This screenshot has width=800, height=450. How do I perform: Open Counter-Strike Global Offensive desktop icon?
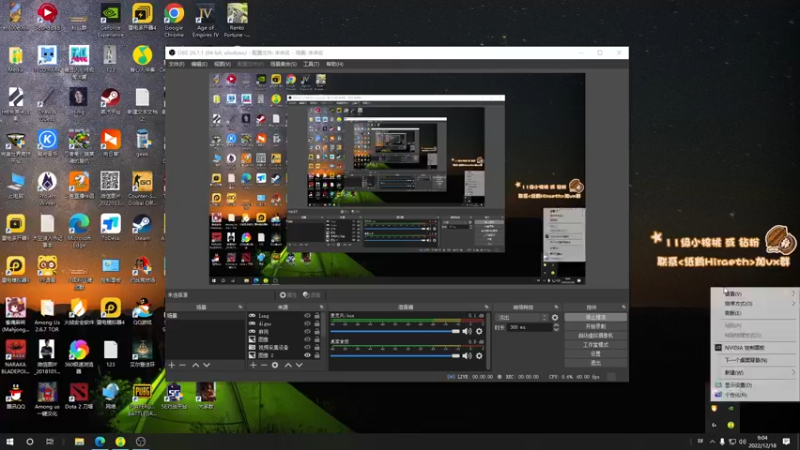pyautogui.click(x=142, y=189)
